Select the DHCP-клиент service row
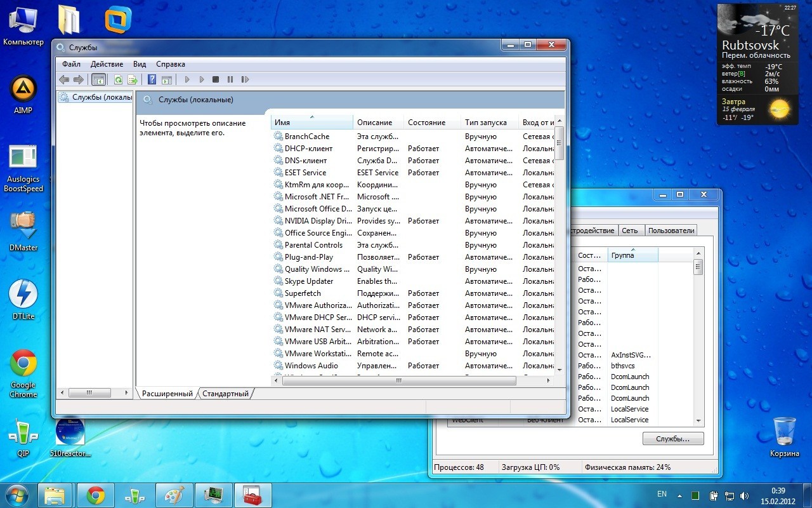This screenshot has width=812, height=508. coord(412,149)
